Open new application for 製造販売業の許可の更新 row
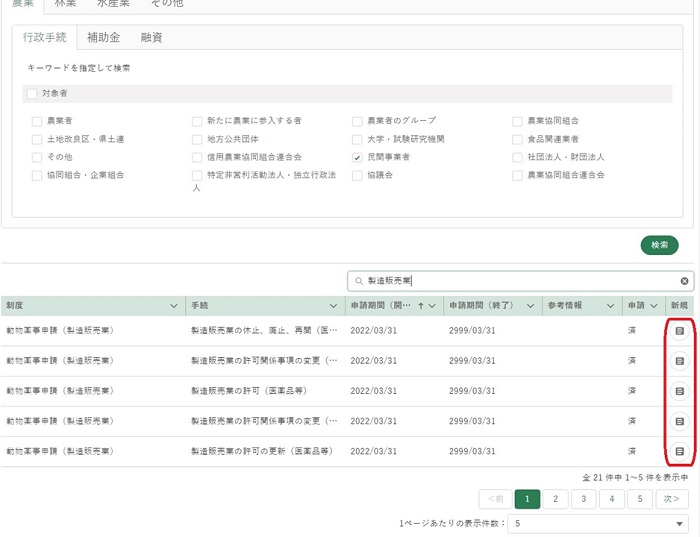The width and height of the screenshot is (700, 537). [x=679, y=451]
